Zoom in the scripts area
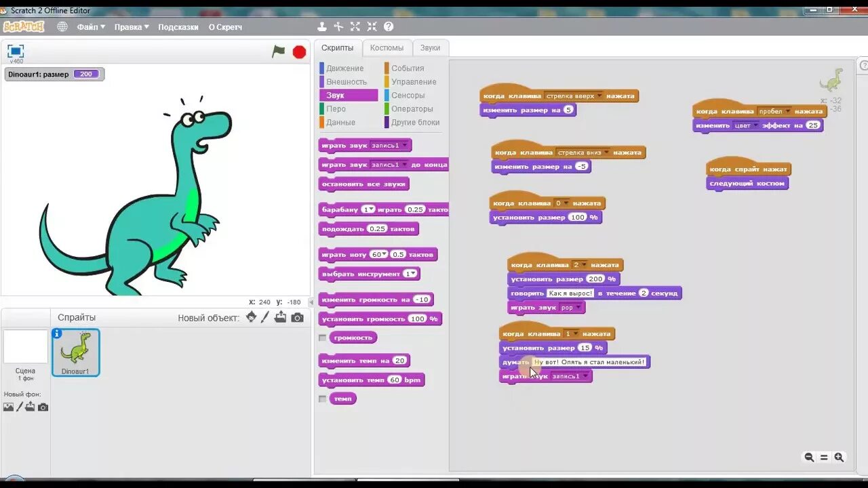Image resolution: width=868 pixels, height=488 pixels. click(839, 457)
